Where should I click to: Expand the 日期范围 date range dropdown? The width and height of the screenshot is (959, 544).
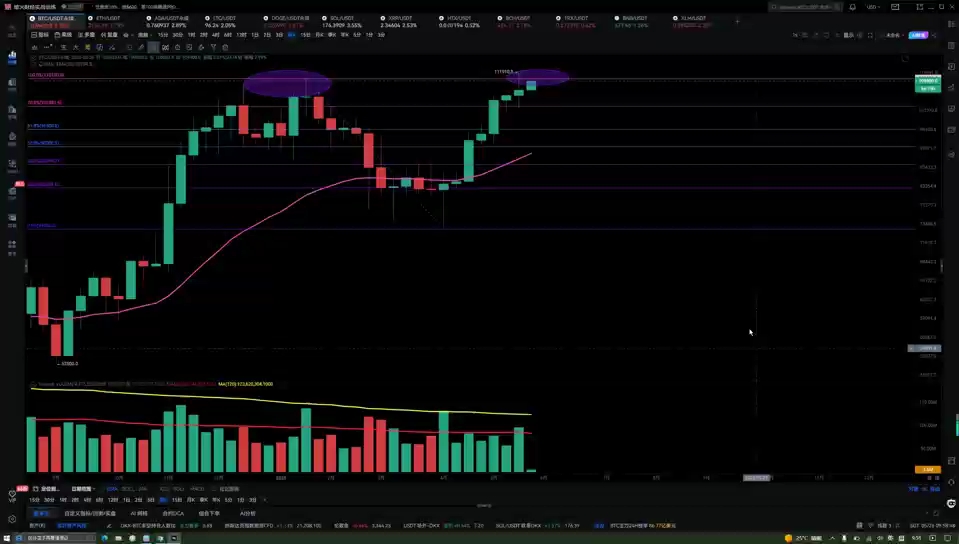coord(83,489)
